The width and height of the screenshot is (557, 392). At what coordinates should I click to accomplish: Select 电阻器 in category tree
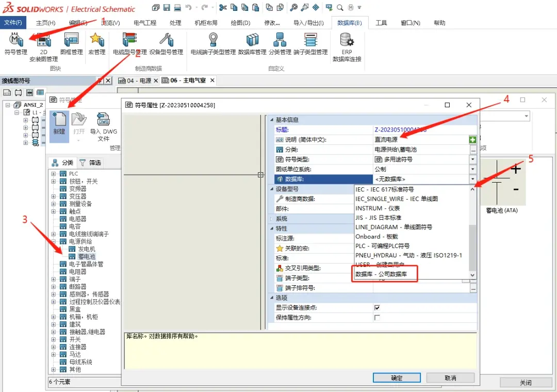77,271
